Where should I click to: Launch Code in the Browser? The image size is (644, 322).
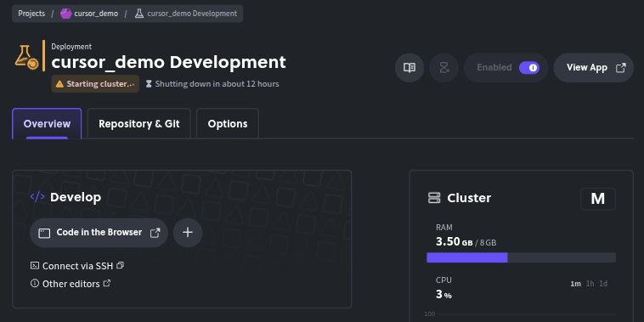(99, 233)
